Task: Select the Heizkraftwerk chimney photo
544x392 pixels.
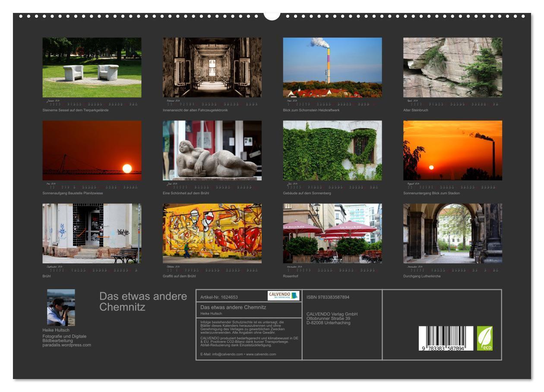Action: click(332, 67)
